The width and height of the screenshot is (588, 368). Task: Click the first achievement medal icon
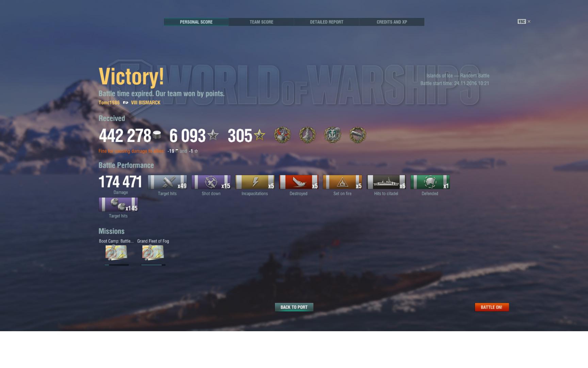(282, 135)
